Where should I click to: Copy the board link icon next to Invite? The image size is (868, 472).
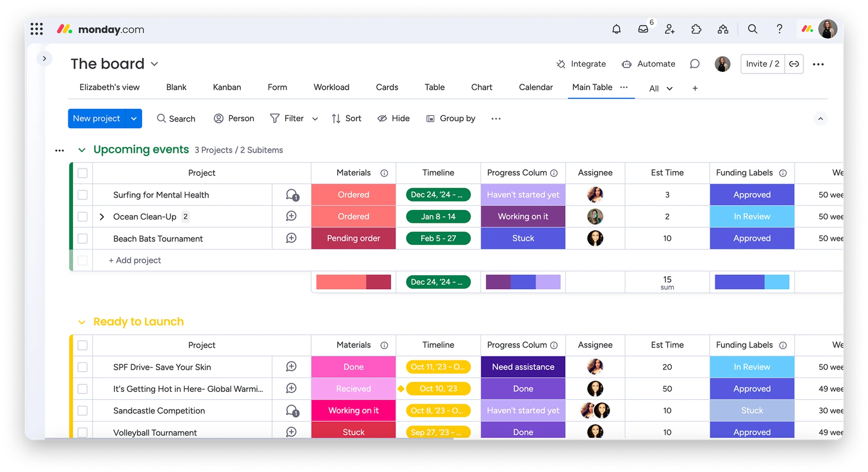(x=794, y=64)
